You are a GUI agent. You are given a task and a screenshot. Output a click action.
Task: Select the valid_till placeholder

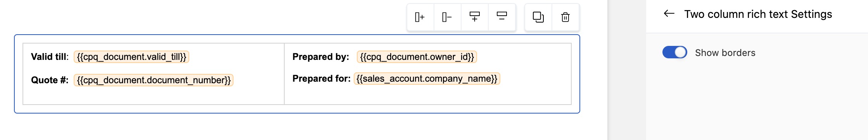(131, 57)
